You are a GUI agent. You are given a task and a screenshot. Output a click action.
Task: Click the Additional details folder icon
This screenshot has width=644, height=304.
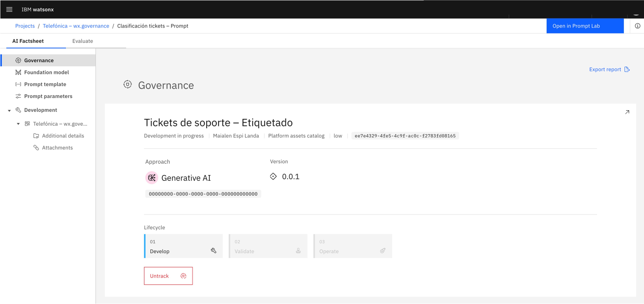[36, 136]
